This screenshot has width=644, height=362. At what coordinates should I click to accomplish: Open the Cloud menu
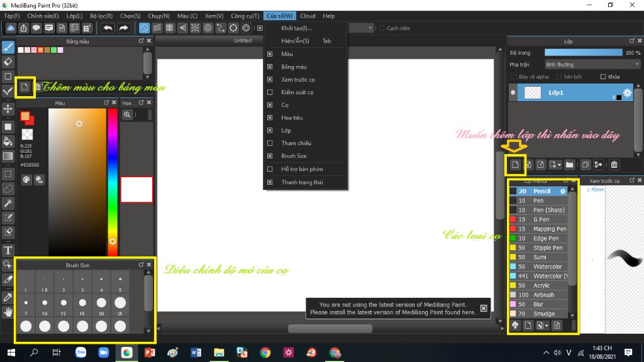click(x=308, y=16)
